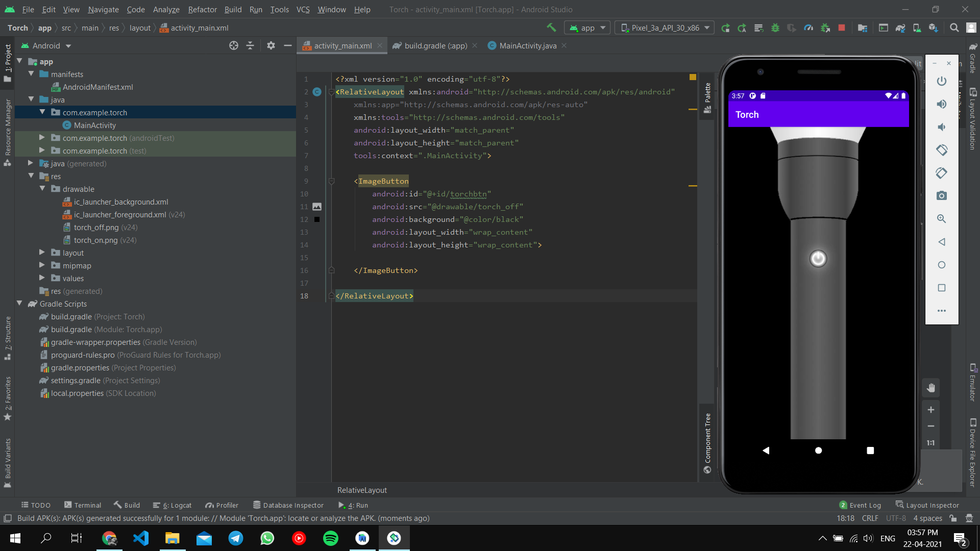Open the VCS menu
This screenshot has height=551, width=980.
coord(303,9)
